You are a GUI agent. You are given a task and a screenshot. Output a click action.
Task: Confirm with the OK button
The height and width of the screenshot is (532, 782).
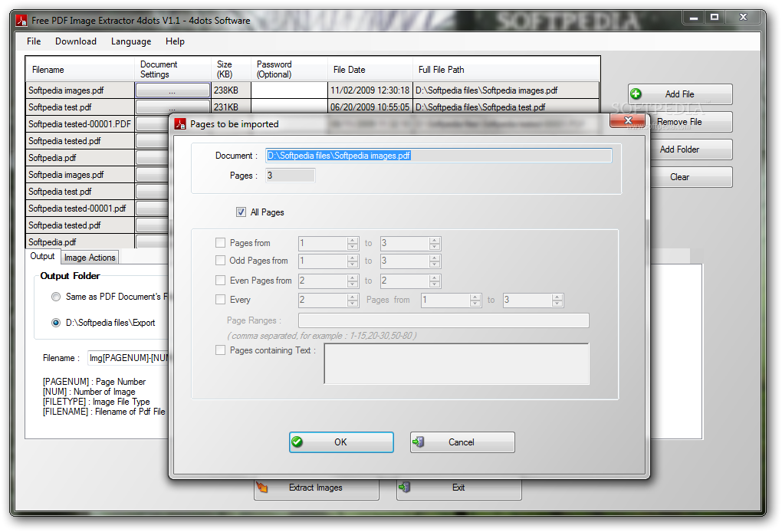coord(341,442)
